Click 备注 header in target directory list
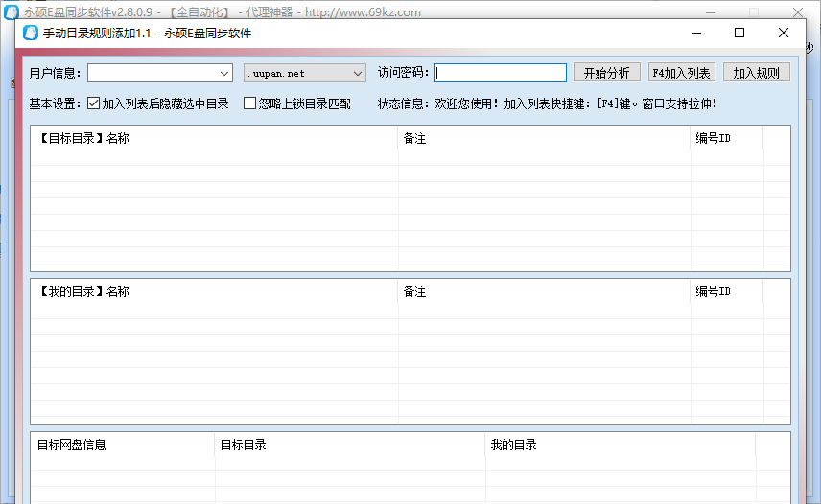 [544, 139]
